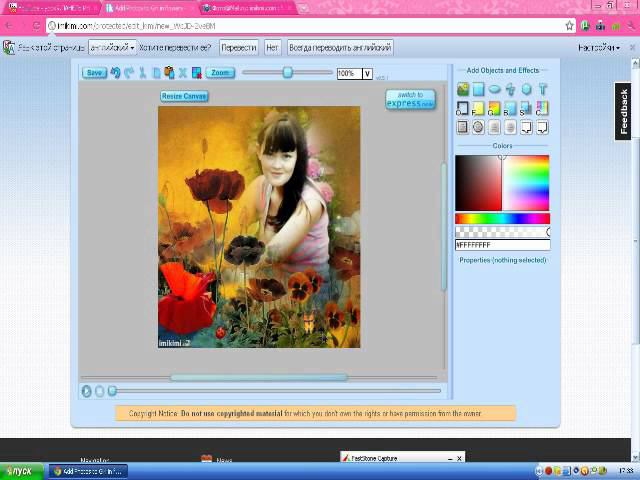Click the Cut scissors icon
Image resolution: width=640 pixels, height=480 pixels.
[142, 73]
